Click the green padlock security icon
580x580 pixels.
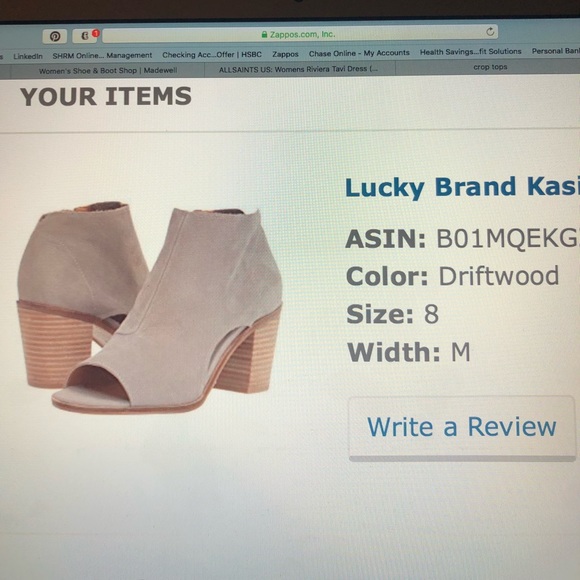(264, 34)
